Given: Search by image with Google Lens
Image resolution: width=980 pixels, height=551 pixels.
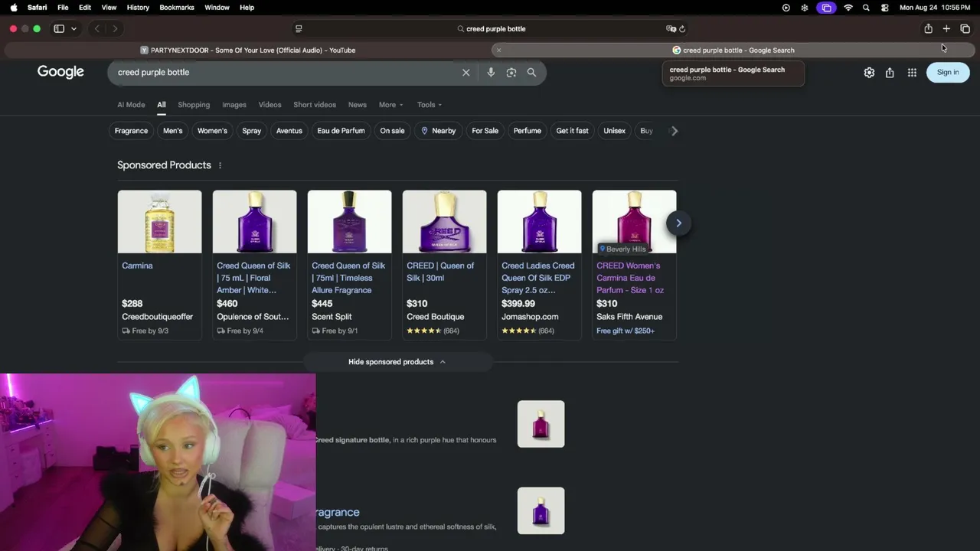Looking at the screenshot, I should point(511,73).
